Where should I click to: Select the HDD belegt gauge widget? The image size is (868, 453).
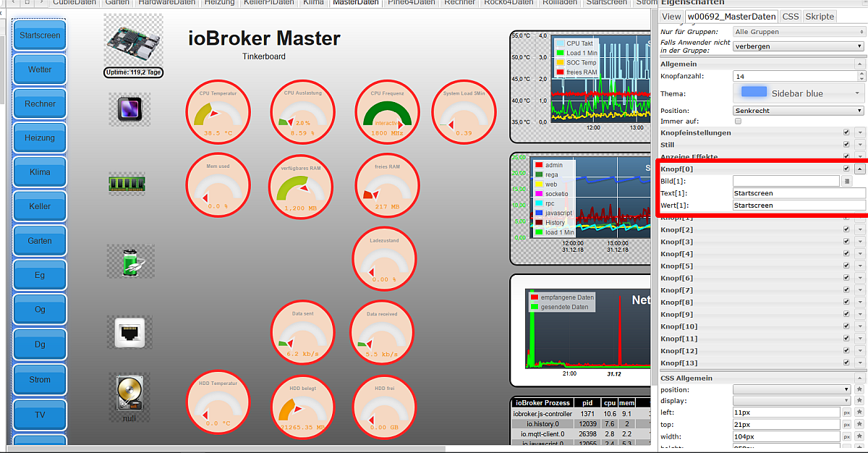tap(302, 408)
